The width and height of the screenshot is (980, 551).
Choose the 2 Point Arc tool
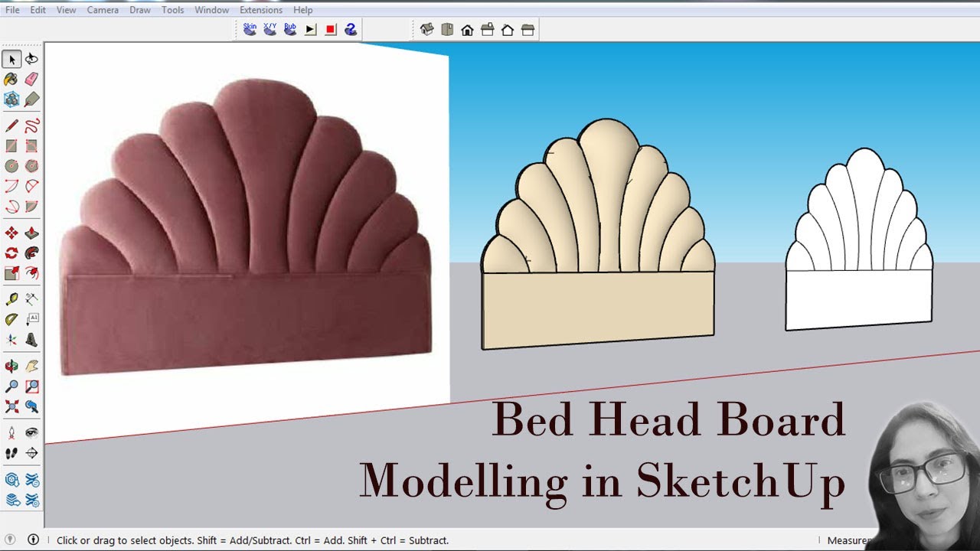point(31,186)
